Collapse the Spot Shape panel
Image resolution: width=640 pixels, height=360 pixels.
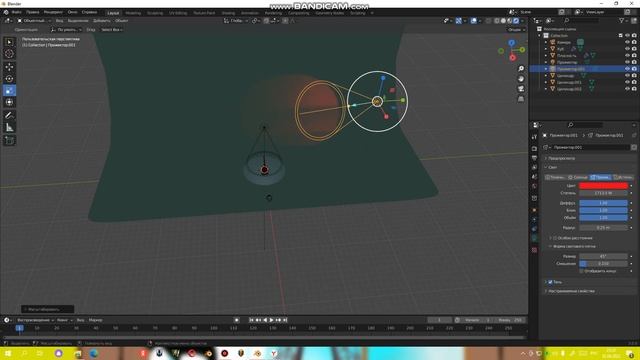pos(551,247)
